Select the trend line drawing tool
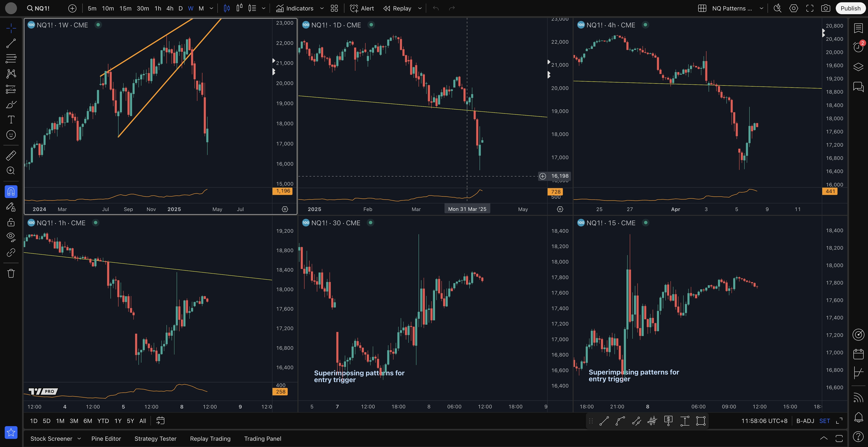868x447 pixels. [11, 43]
